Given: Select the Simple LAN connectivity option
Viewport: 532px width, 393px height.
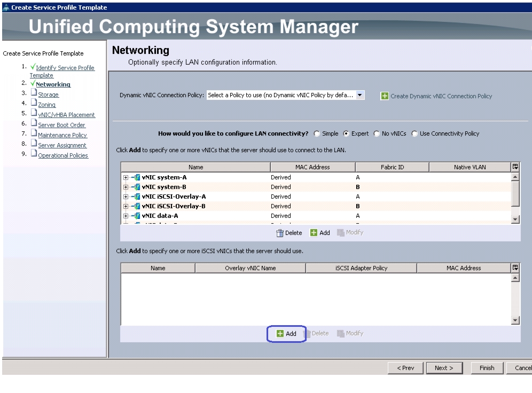Looking at the screenshot, I should 317,133.
